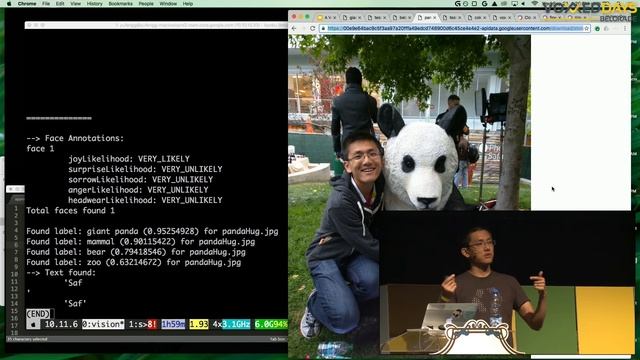
Task: Click the 'Total faces found 1' line
Action: click(x=70, y=211)
